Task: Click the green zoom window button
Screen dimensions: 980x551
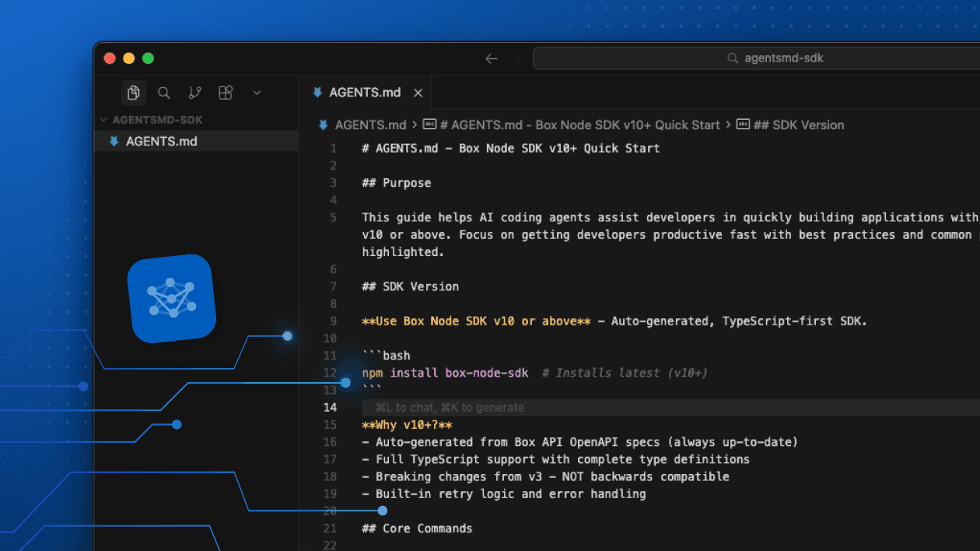Action: tap(148, 58)
